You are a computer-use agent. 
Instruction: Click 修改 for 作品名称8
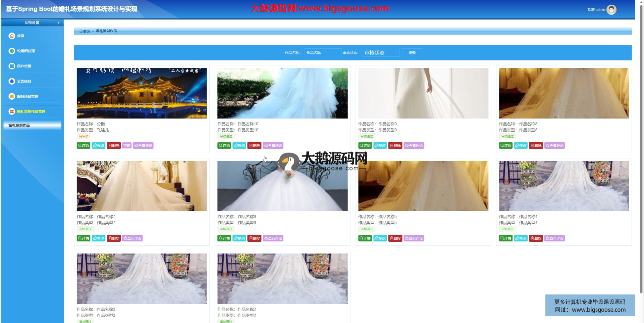521,146
